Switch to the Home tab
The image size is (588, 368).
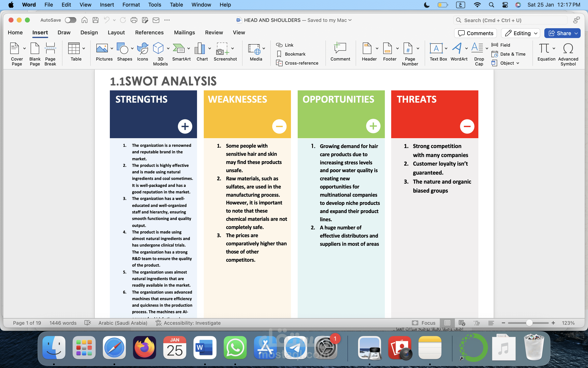[x=15, y=33]
